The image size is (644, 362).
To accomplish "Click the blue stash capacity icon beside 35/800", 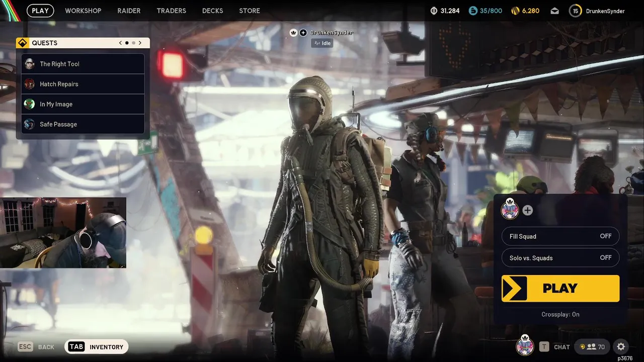I will (472, 11).
